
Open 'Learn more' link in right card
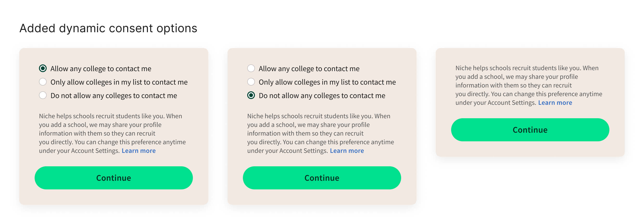pyautogui.click(x=555, y=103)
